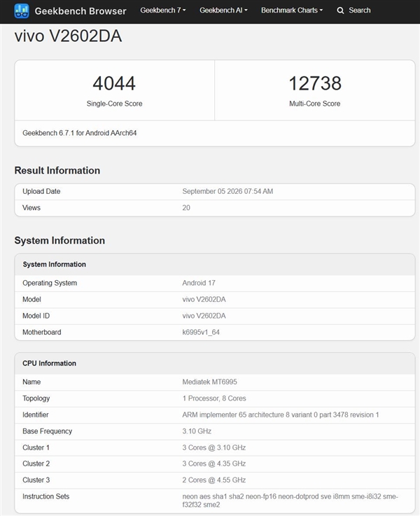Viewport: 420px width, 516px height.
Task: Click the multi-core score 12738
Action: coord(315,83)
